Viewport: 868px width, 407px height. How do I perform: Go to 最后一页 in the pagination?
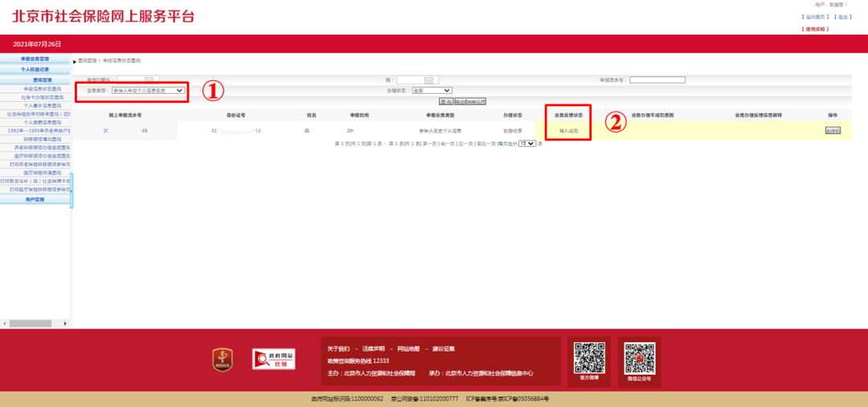[x=485, y=143]
